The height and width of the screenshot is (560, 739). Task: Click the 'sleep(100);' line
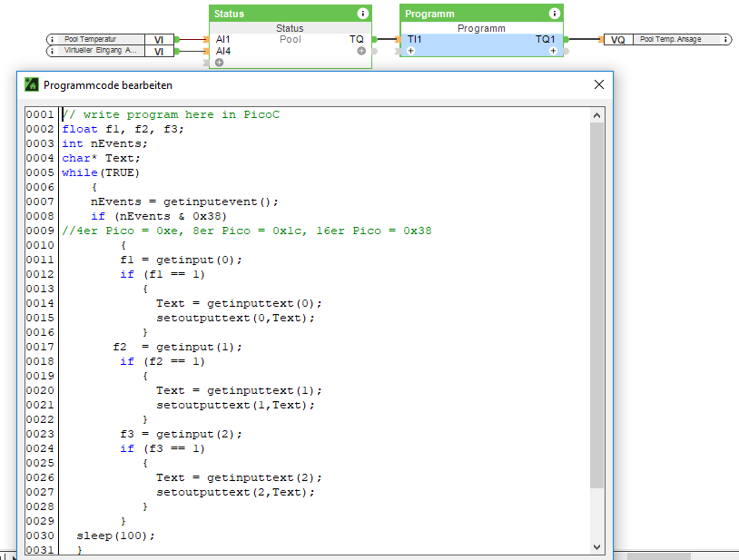pyautogui.click(x=115, y=536)
